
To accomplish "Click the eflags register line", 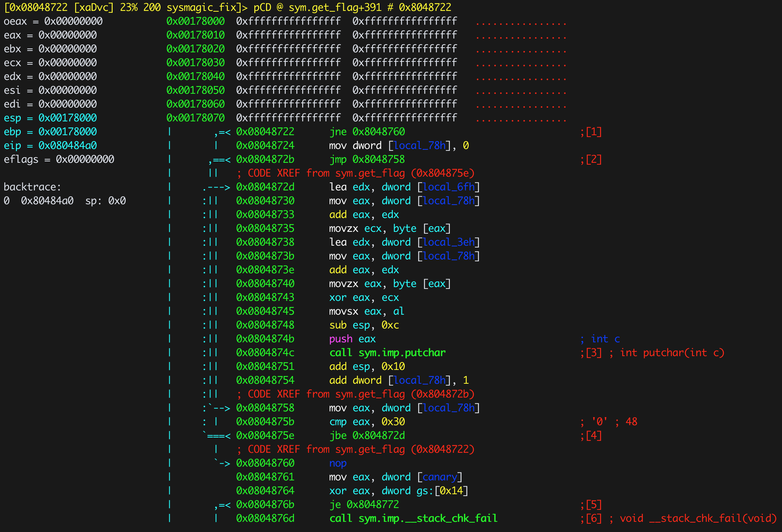I will [x=59, y=160].
